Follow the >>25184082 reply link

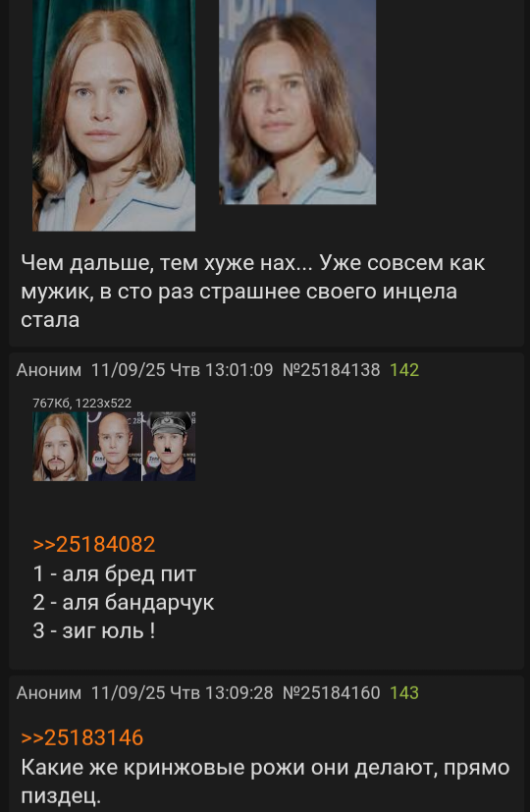pos(94,544)
